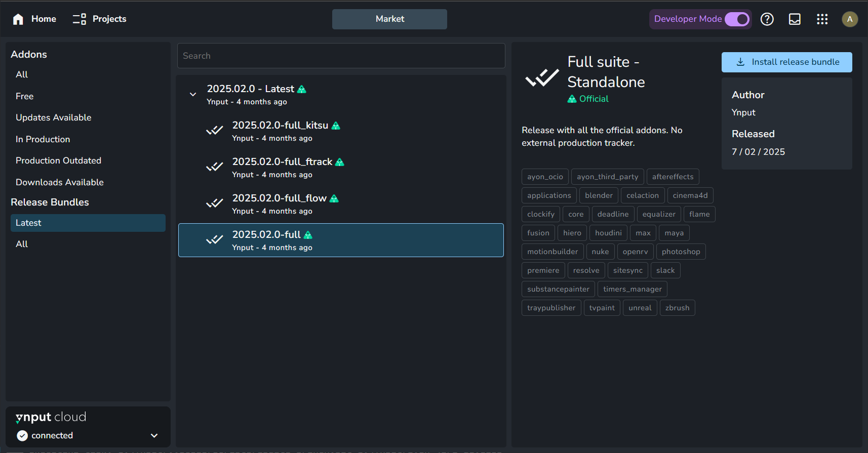The image size is (868, 453).
Task: Open the Help question mark icon
Action: (767, 19)
